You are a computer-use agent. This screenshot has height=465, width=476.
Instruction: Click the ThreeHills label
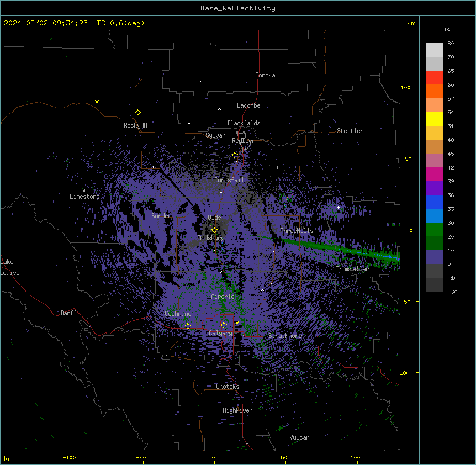coord(297,231)
